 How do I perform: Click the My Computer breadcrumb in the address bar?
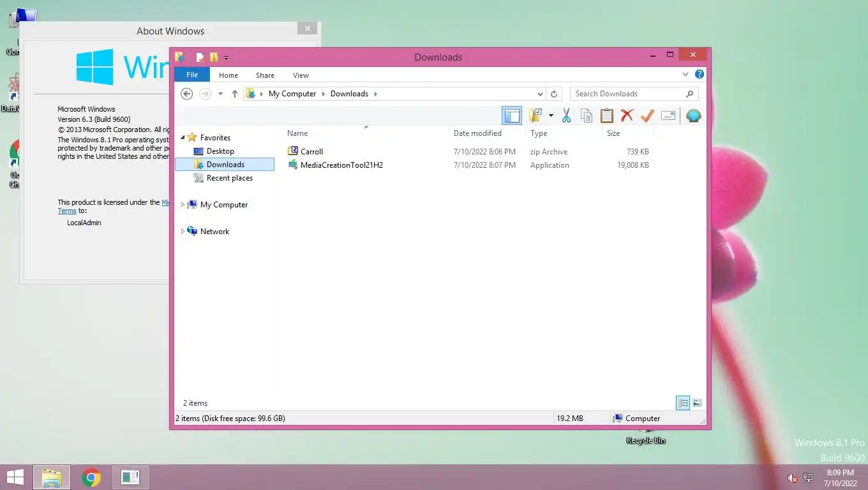tap(292, 94)
